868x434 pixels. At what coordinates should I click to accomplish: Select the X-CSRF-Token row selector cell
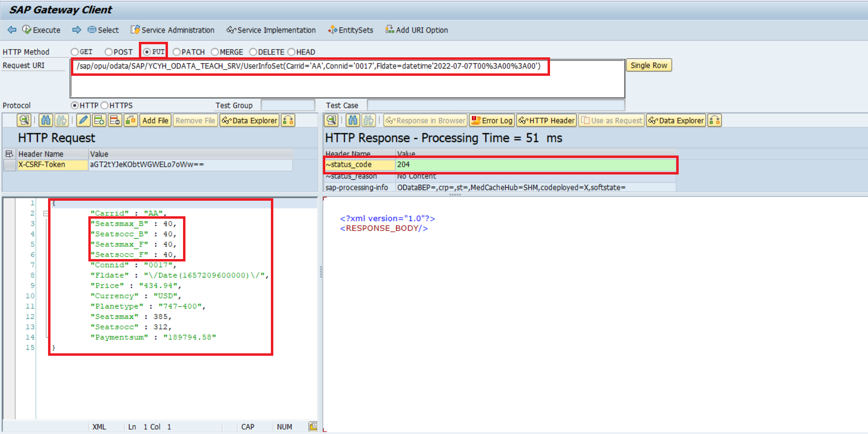click(10, 165)
